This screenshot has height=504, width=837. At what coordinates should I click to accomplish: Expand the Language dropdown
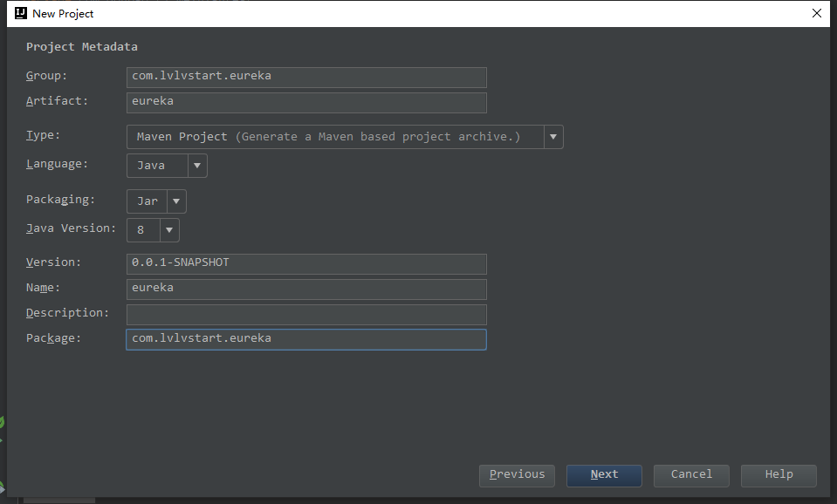197,166
